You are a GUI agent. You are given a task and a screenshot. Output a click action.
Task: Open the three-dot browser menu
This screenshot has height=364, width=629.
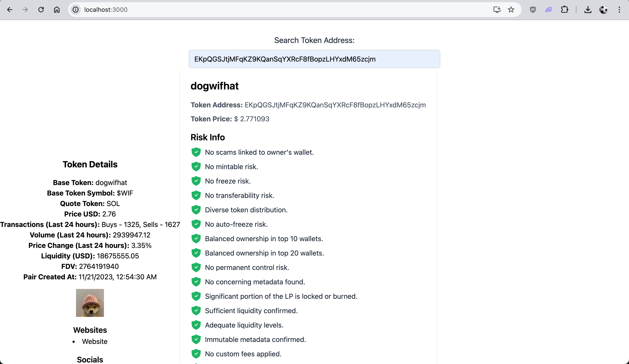(x=619, y=10)
